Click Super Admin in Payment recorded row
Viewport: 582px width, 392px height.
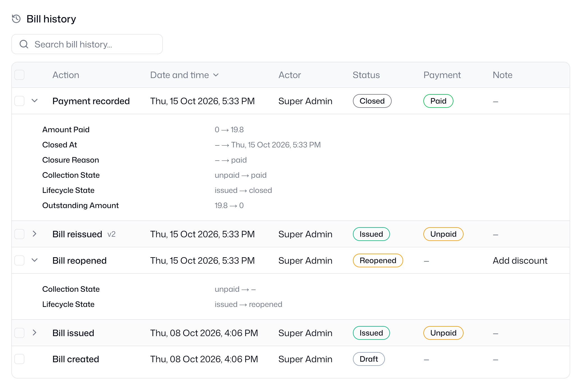305,101
